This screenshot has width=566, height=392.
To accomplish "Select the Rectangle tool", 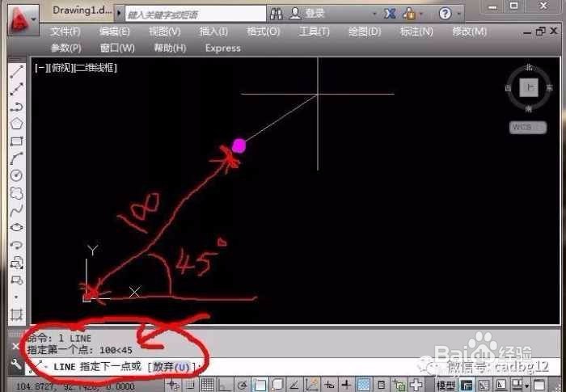I will 17,141.
